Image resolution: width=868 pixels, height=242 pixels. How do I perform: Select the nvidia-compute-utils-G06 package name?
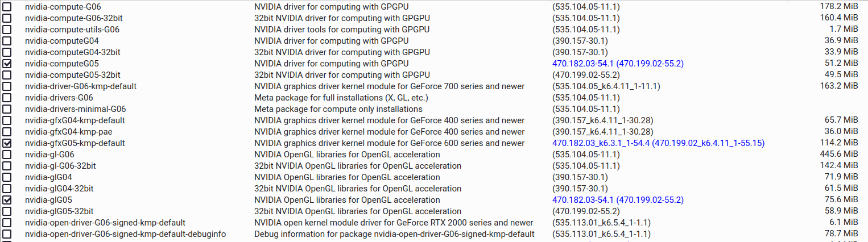coord(72,29)
